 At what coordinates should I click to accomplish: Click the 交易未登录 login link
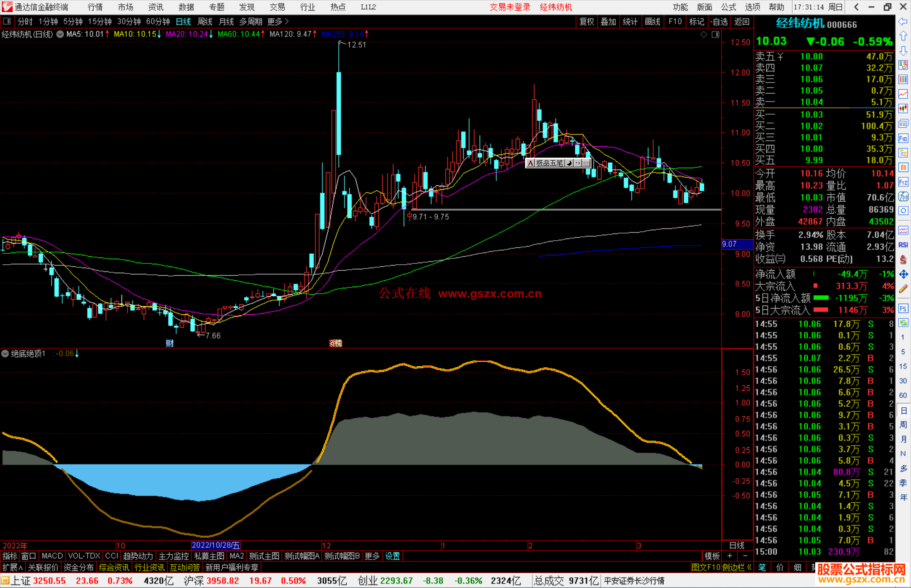click(509, 7)
